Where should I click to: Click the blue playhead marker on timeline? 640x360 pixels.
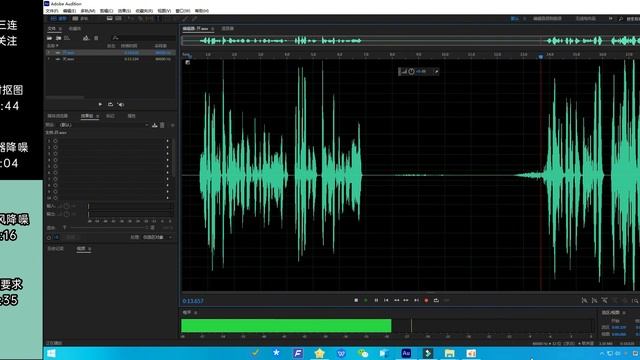541,56
